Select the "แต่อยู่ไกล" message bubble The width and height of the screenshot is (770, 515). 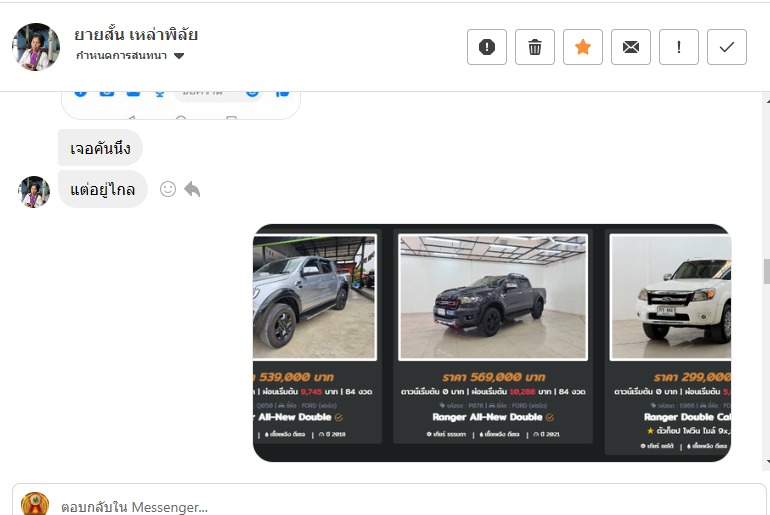(x=103, y=189)
